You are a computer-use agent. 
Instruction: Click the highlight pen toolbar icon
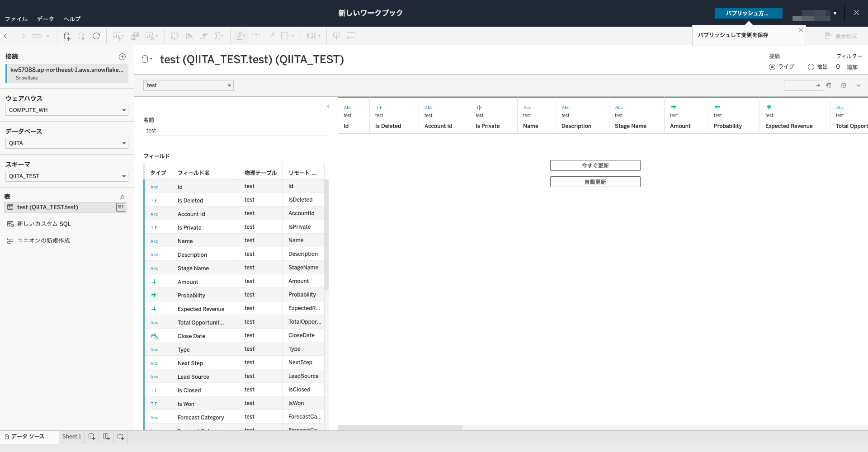tap(241, 36)
